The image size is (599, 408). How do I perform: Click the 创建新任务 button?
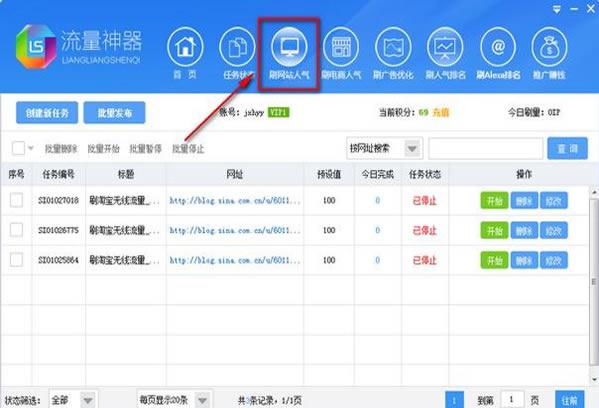point(47,113)
